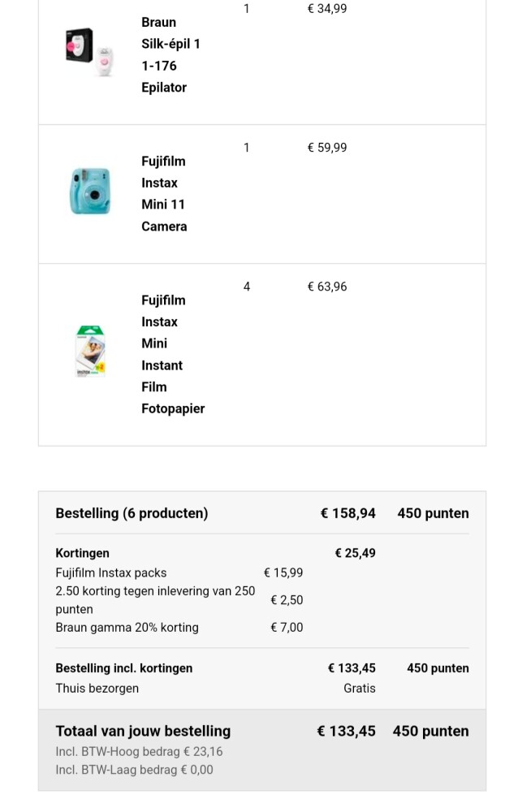Click the Totaal van jouw bestelling heading

click(143, 731)
